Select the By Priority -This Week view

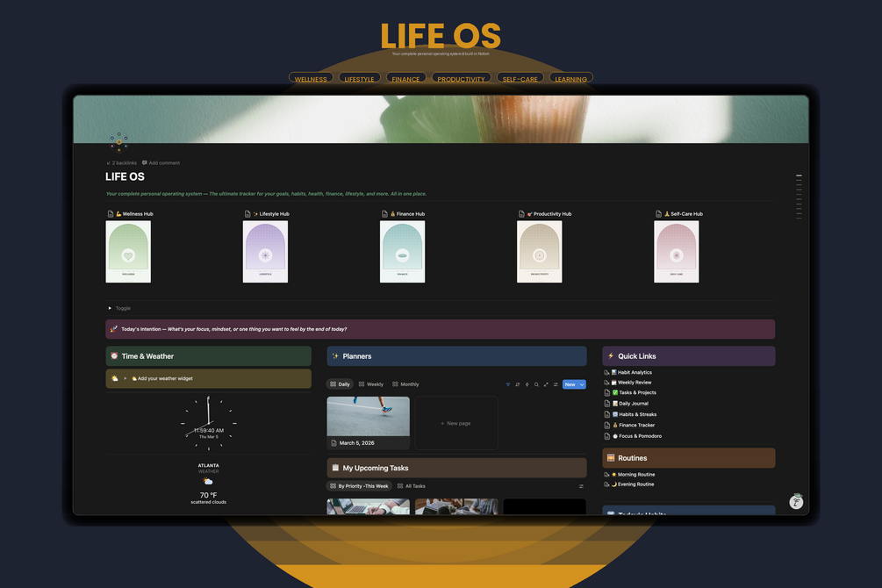coord(359,486)
